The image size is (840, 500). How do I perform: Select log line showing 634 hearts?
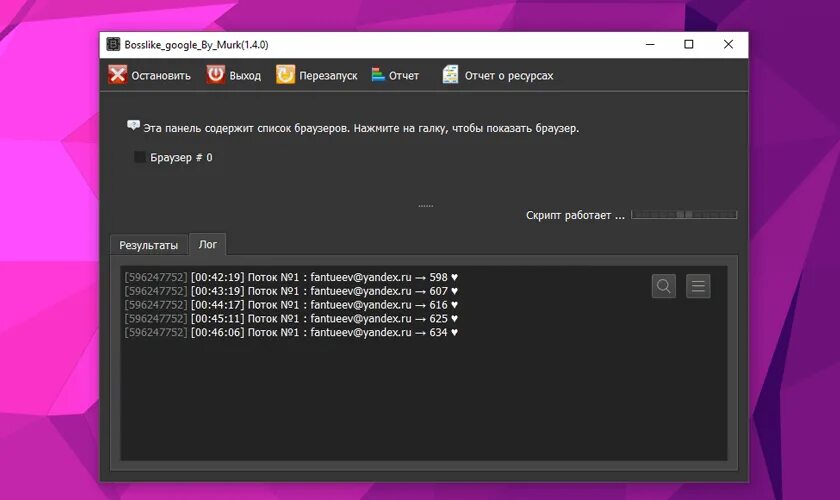[291, 332]
